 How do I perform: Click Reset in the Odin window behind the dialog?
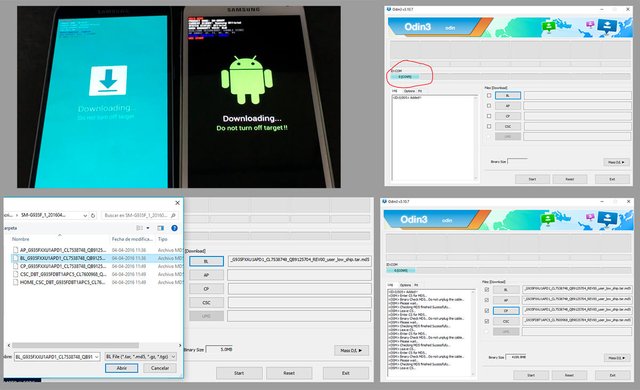click(x=289, y=373)
